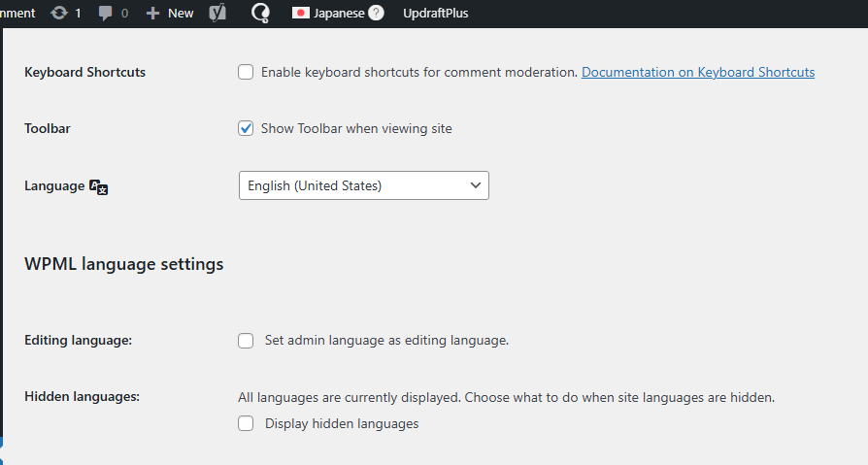The image size is (868, 465).
Task: Click the comments count number
Action: click(124, 14)
